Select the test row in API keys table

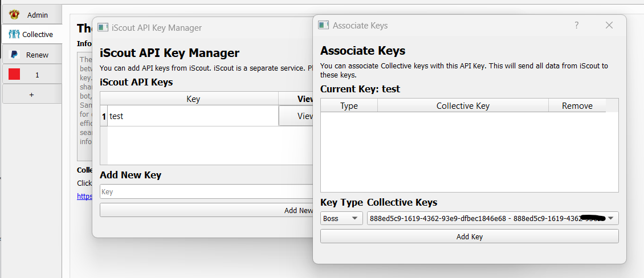[192, 116]
